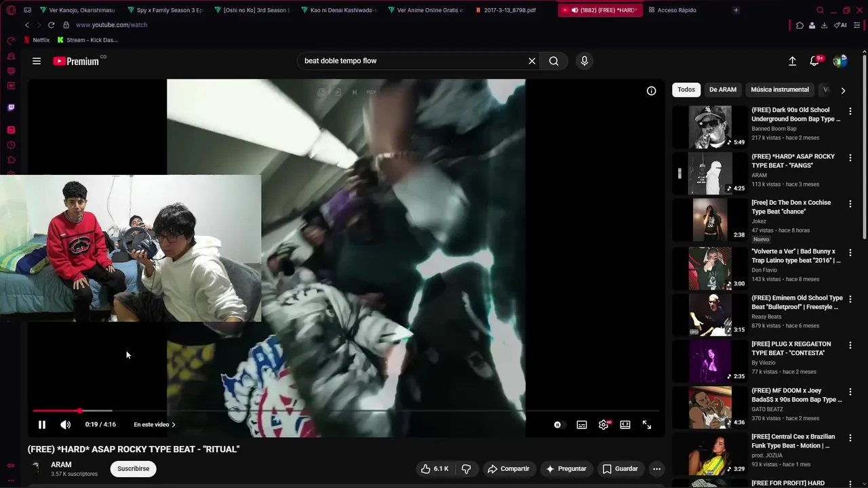Start voice search with microphone
This screenshot has height=488, width=868.
(585, 61)
